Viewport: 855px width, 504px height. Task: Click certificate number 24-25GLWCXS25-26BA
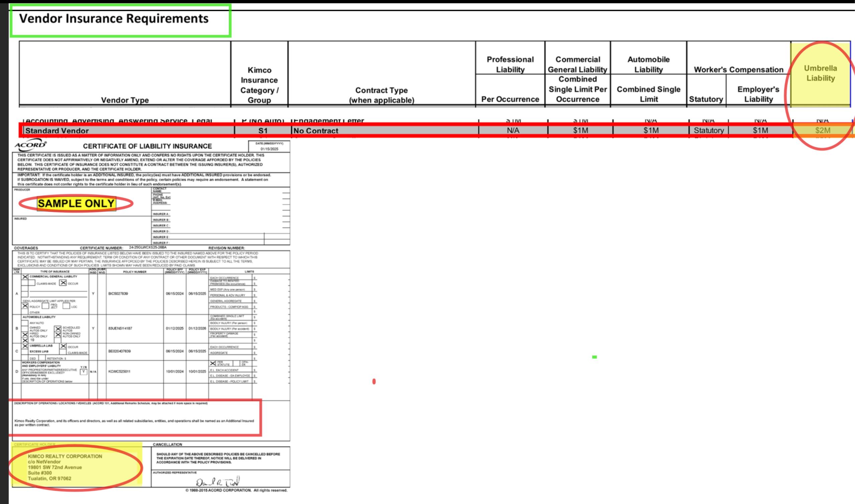point(148,247)
